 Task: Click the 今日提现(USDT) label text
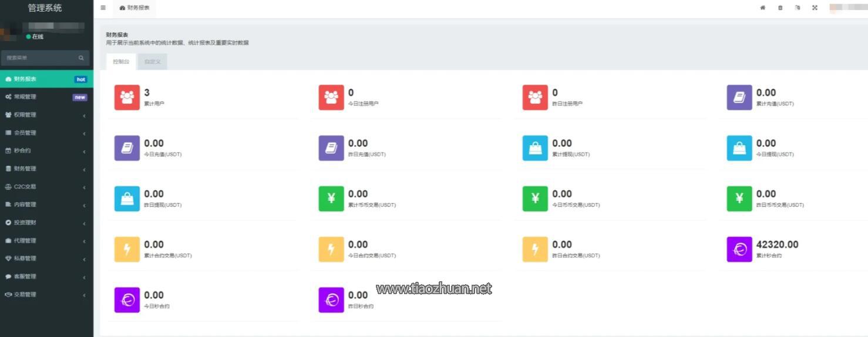(x=775, y=154)
